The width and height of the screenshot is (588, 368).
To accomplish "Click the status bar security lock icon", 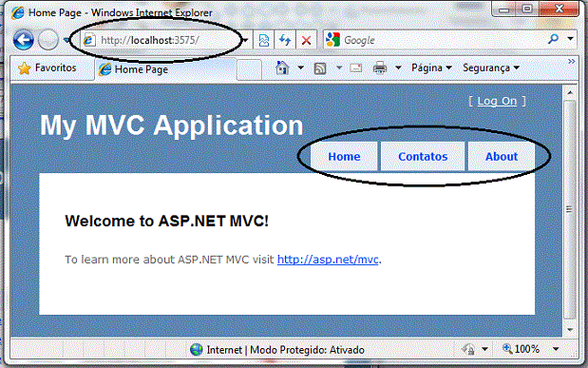I will click(x=468, y=350).
